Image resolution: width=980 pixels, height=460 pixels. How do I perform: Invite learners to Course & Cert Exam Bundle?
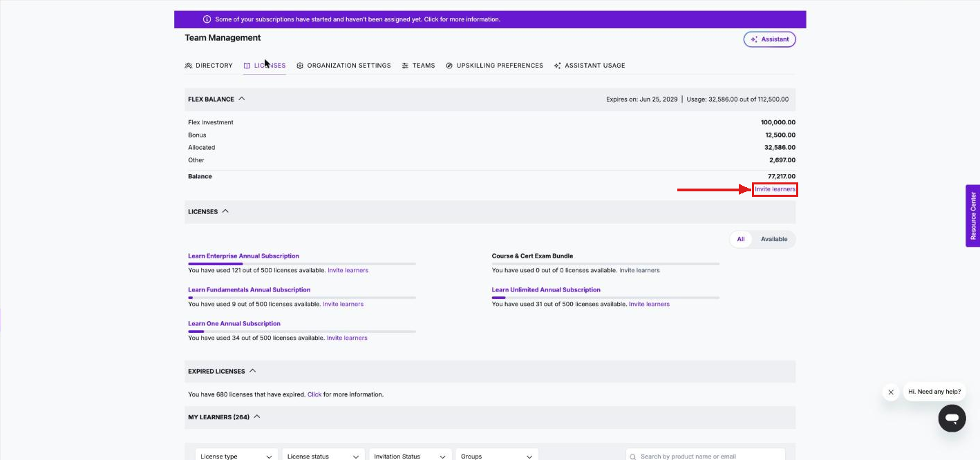639,270
